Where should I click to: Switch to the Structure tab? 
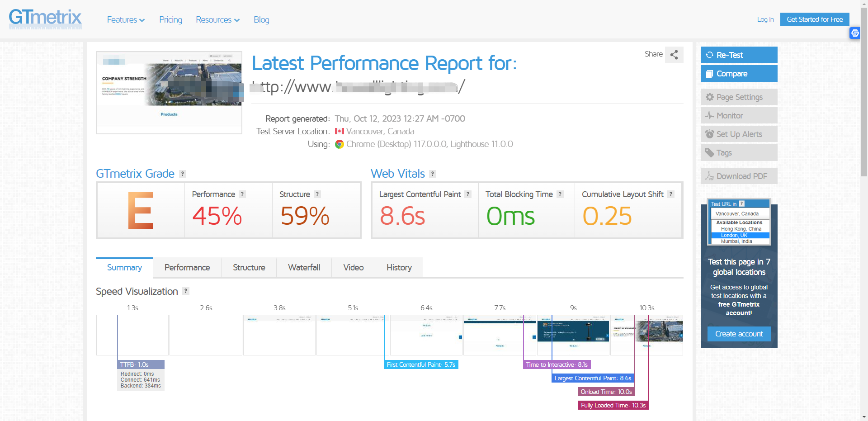(x=249, y=268)
